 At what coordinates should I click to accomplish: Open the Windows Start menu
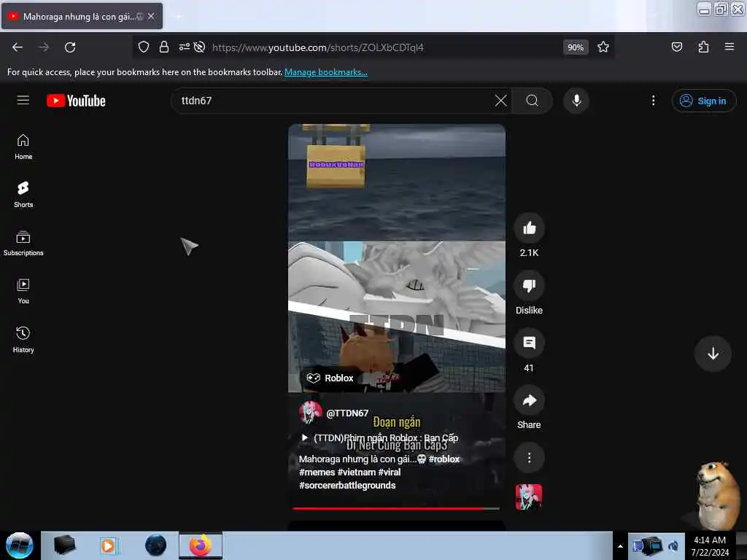click(19, 545)
